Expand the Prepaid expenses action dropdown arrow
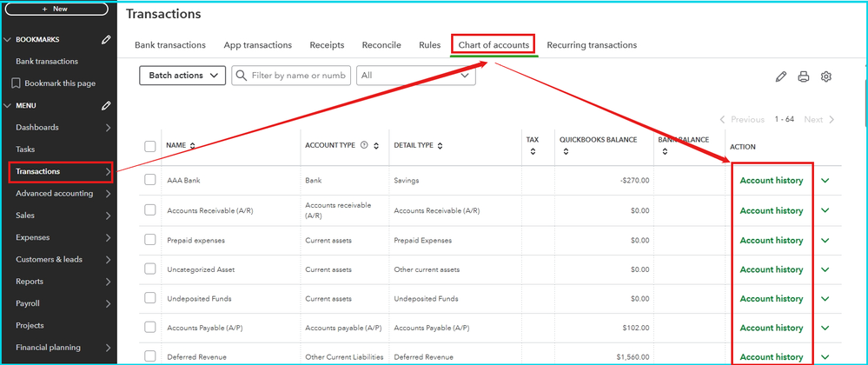Viewport: 868px width, 365px height. [825, 241]
